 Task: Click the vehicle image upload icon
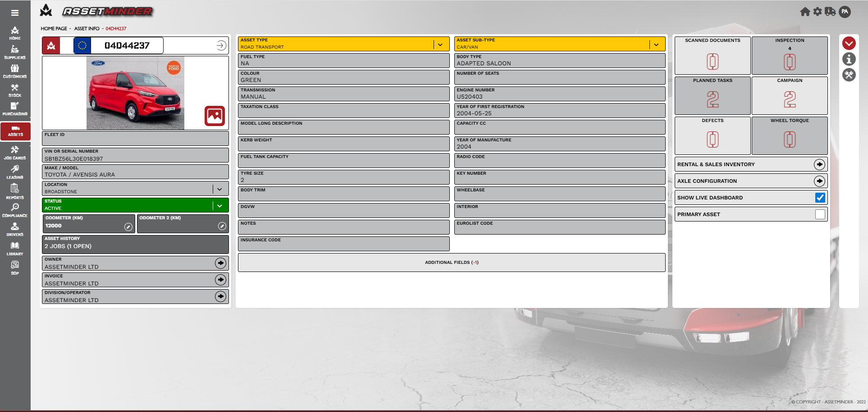(x=215, y=116)
